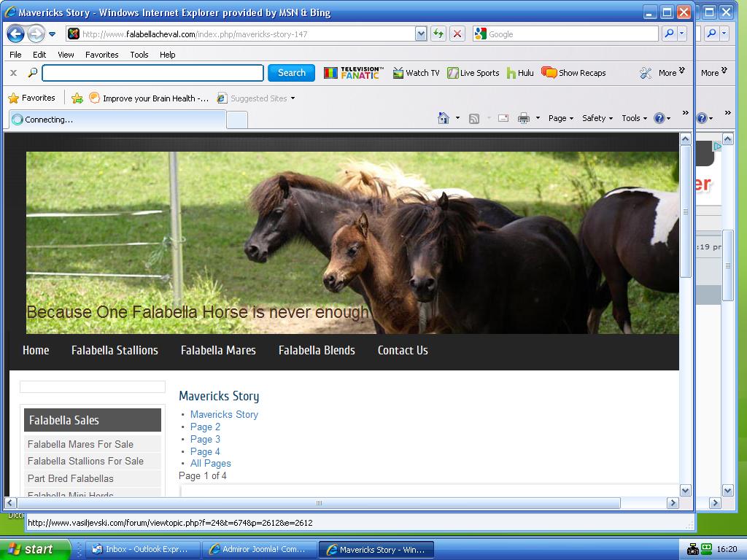747x560 pixels.
Task: Click the Forward navigation arrow
Action: coord(36,34)
